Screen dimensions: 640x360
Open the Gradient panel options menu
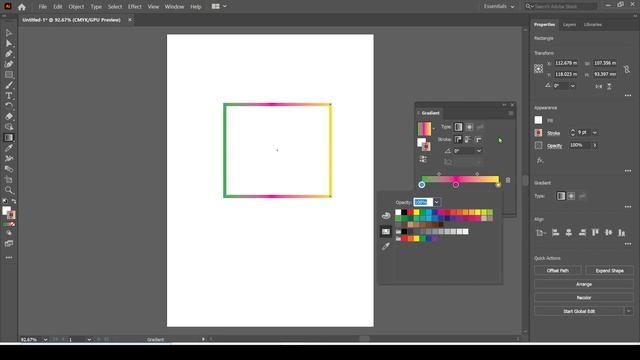(511, 113)
